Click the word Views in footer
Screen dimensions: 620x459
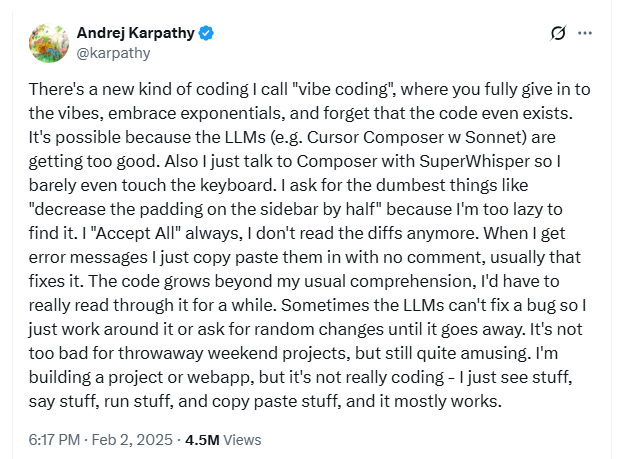pos(243,438)
